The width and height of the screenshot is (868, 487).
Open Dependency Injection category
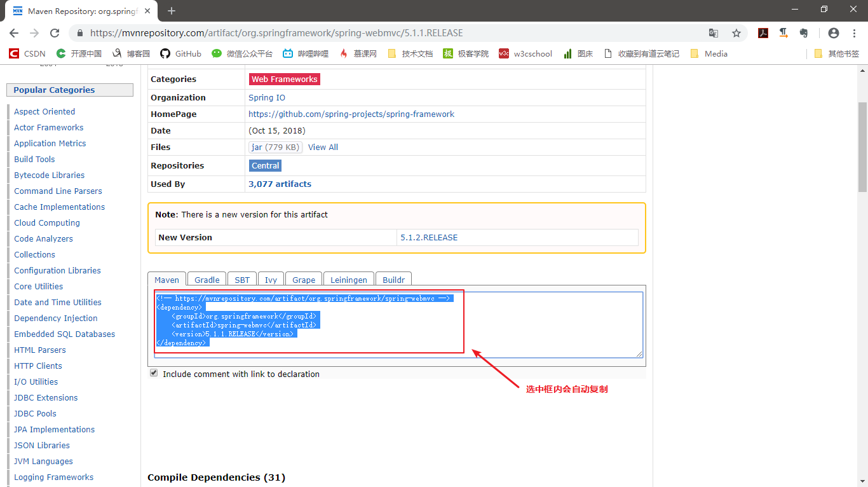[56, 318]
